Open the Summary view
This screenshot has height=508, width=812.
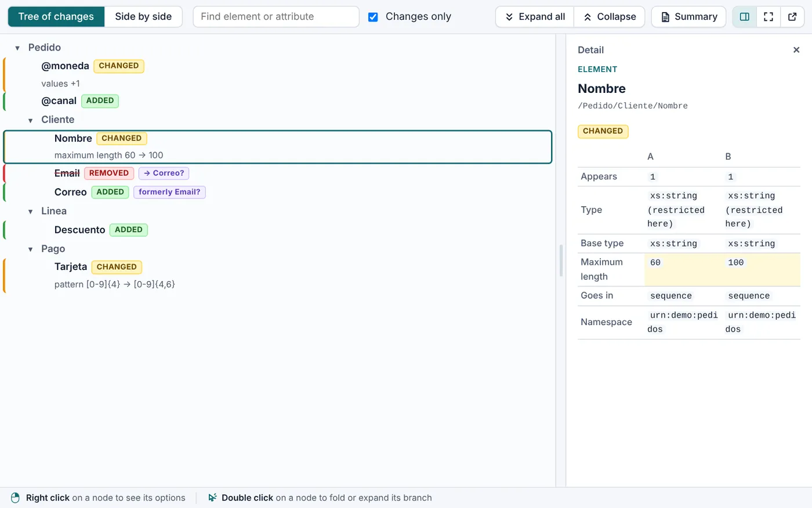pos(688,17)
